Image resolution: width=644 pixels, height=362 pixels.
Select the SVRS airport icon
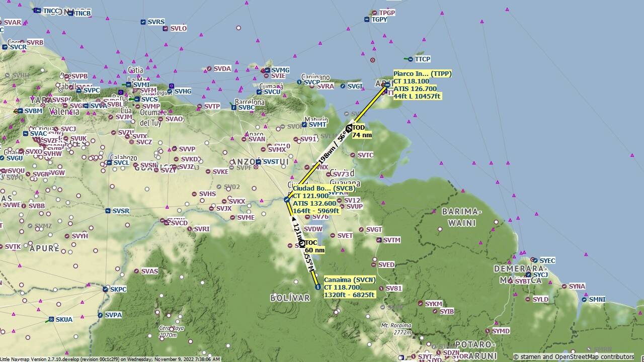tap(143, 22)
